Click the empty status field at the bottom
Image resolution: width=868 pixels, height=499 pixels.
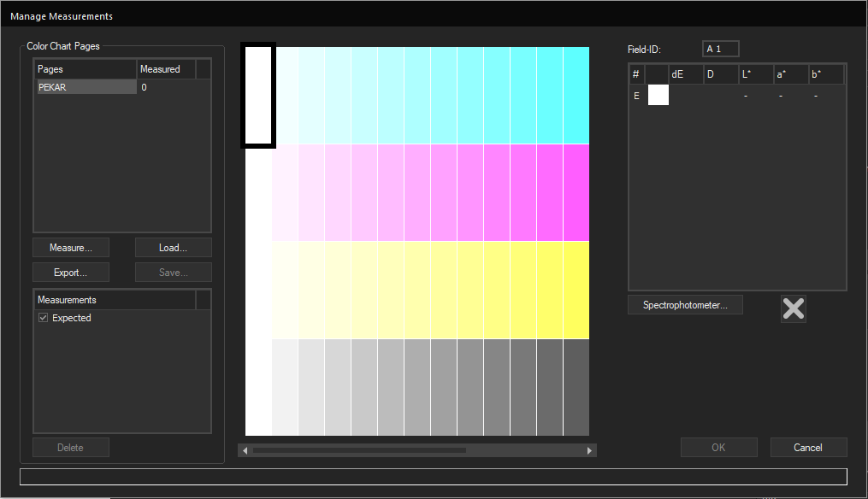pyautogui.click(x=434, y=476)
